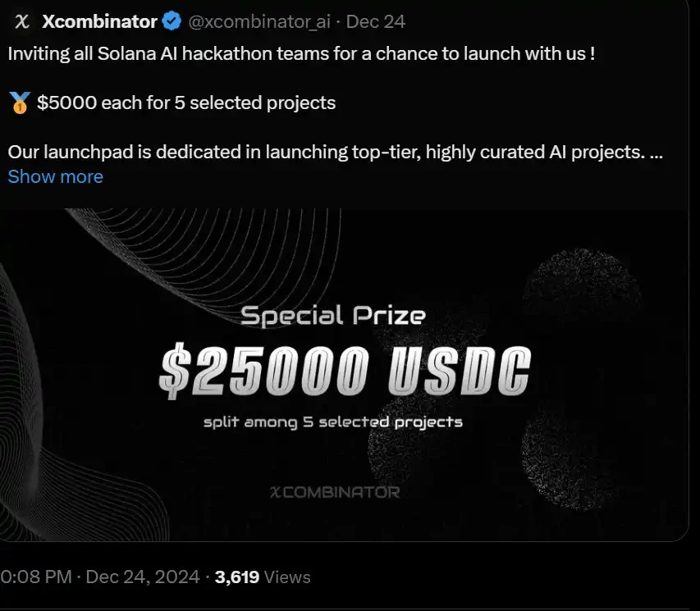Open the Xcombinator display name
The width and height of the screenshot is (700, 611).
click(98, 21)
